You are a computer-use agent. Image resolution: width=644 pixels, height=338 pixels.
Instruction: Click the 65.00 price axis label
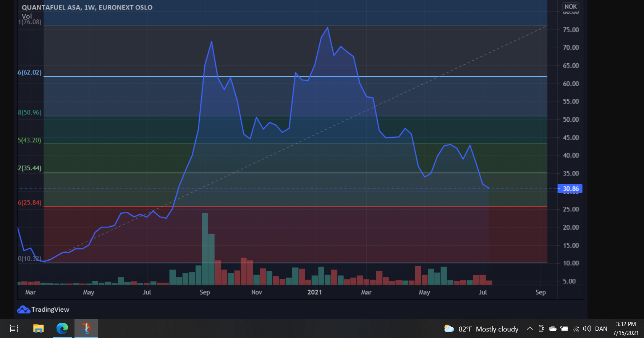tap(571, 66)
